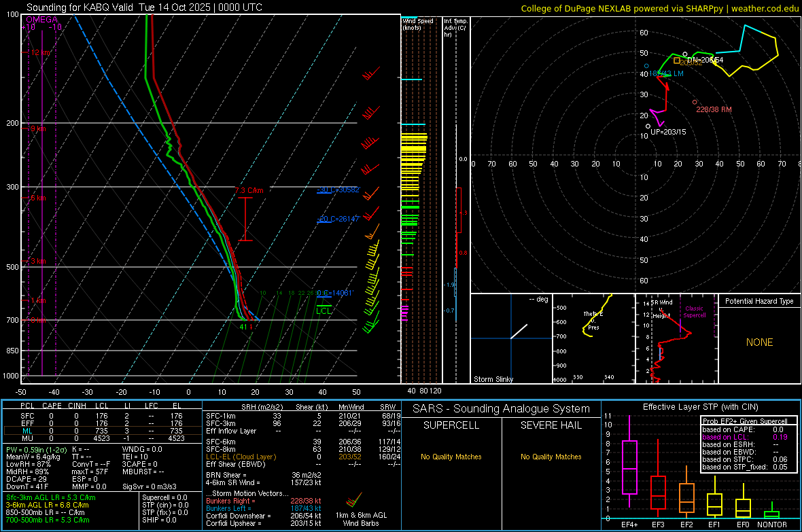Viewport: 802px width, 532px height.
Task: Click the 'TEI = 10' value
Action: click(x=135, y=457)
